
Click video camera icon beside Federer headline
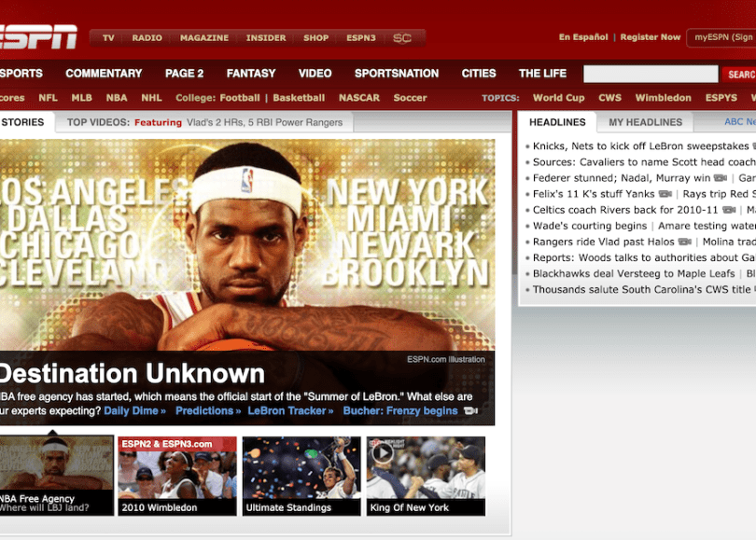pyautogui.click(x=721, y=178)
